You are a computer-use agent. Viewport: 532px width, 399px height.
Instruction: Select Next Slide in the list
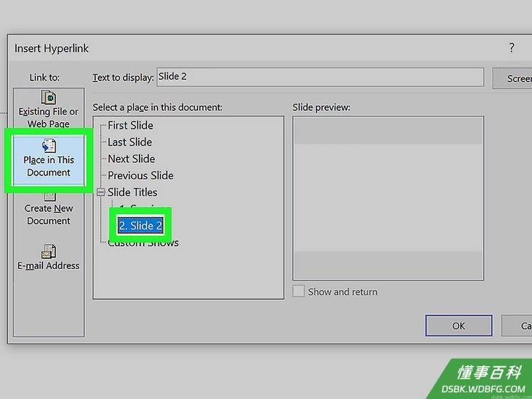point(132,159)
